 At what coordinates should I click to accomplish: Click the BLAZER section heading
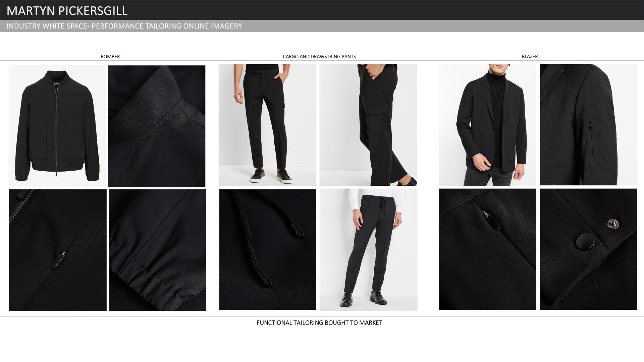529,57
